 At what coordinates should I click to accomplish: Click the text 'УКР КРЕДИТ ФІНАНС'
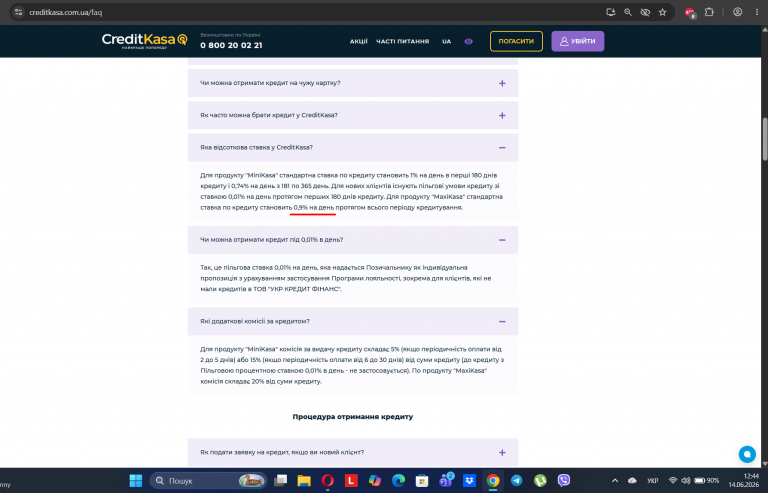point(305,289)
